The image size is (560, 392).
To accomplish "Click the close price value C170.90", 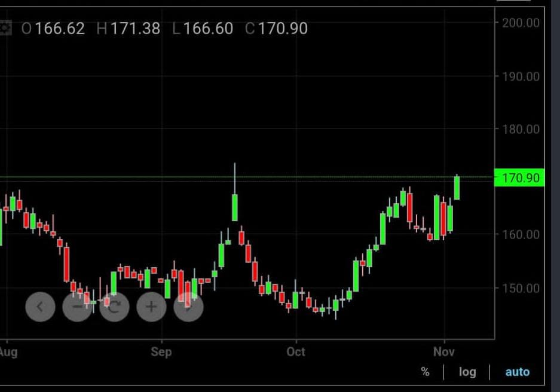I will [276, 28].
